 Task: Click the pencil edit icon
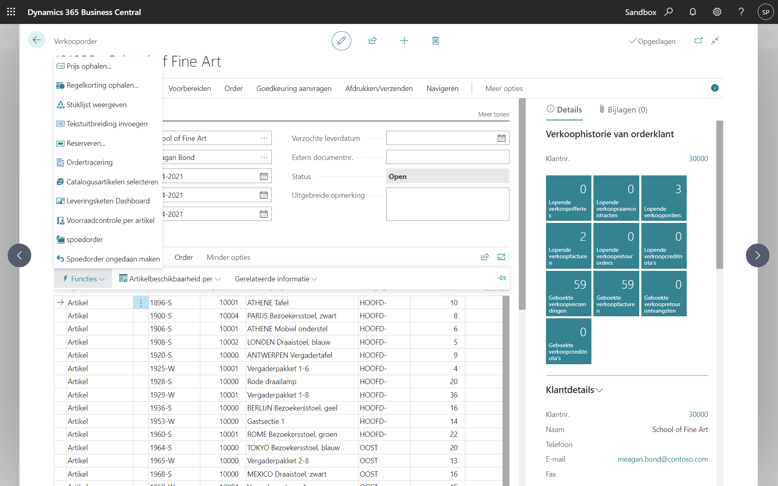(341, 41)
